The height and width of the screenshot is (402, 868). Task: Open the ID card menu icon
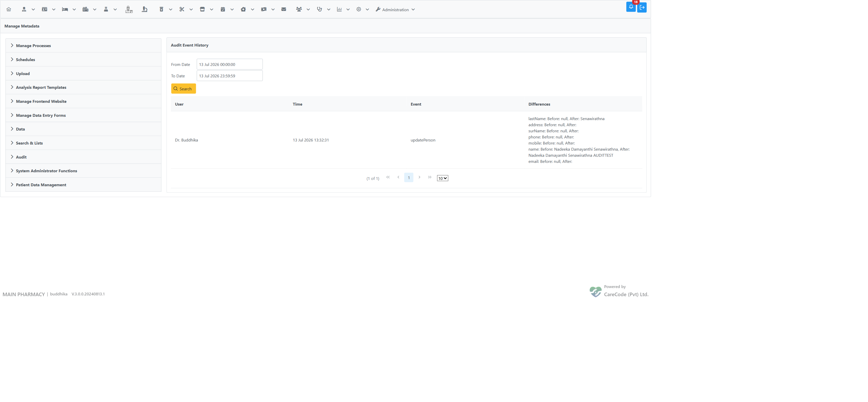pyautogui.click(x=45, y=9)
